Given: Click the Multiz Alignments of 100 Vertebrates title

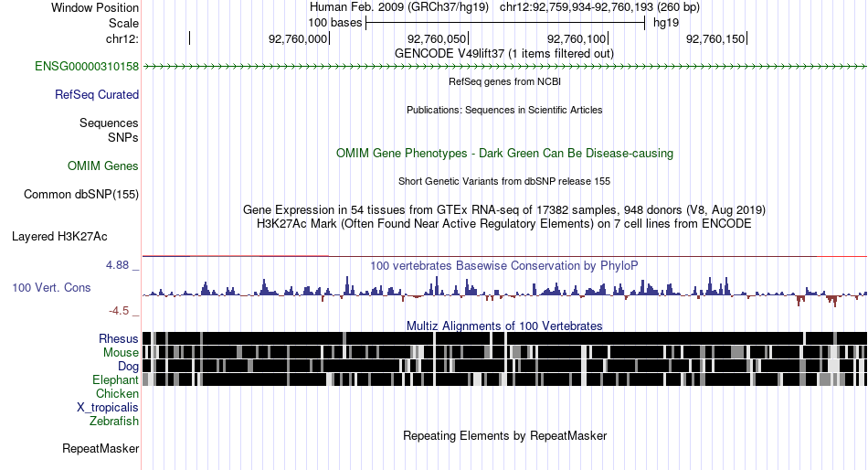Looking at the screenshot, I should 504,326.
